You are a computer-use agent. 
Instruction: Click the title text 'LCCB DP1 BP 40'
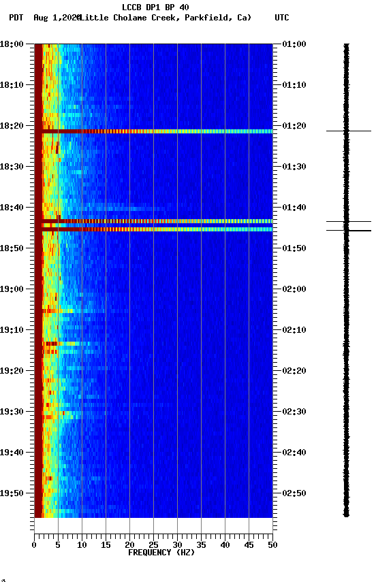click(x=155, y=7)
